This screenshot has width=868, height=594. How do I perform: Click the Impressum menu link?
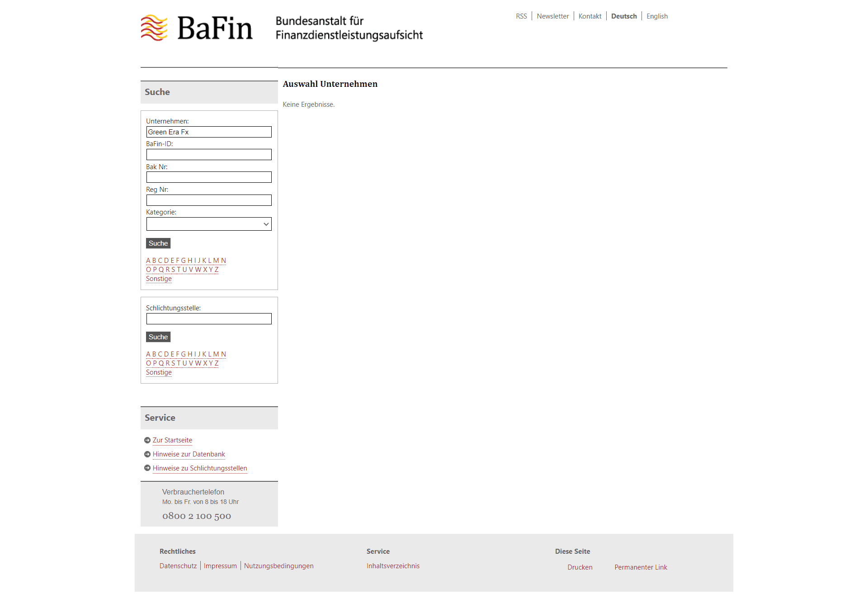pyautogui.click(x=220, y=565)
